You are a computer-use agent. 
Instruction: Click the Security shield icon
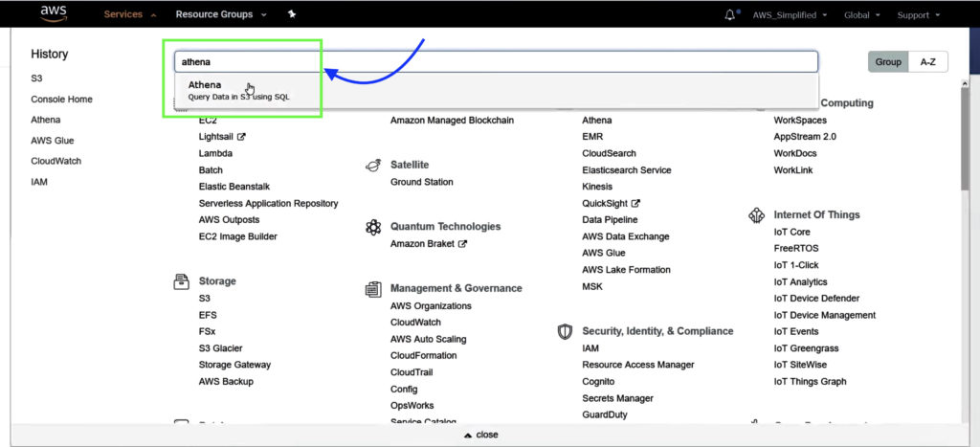coord(565,331)
